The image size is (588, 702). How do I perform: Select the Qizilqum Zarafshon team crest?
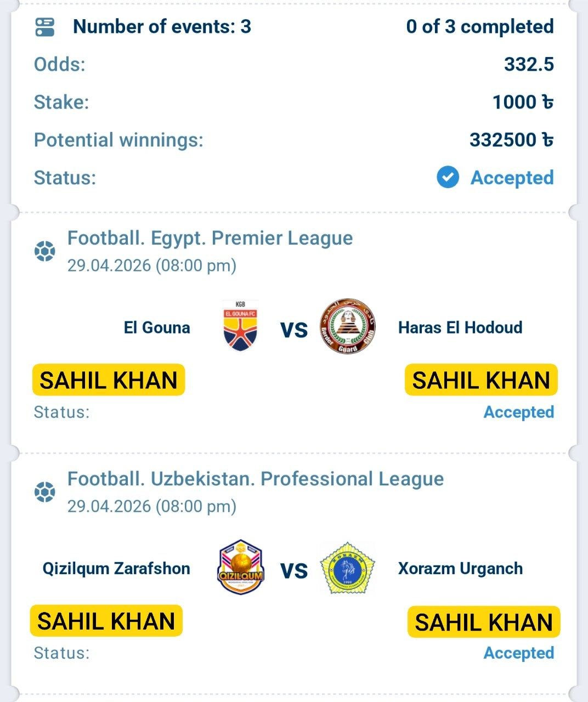click(240, 568)
